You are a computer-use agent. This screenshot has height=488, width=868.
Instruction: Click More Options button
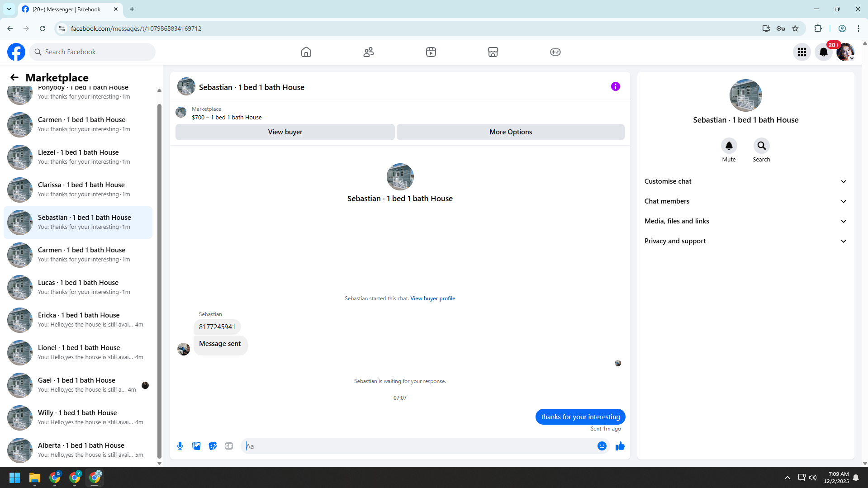point(511,132)
